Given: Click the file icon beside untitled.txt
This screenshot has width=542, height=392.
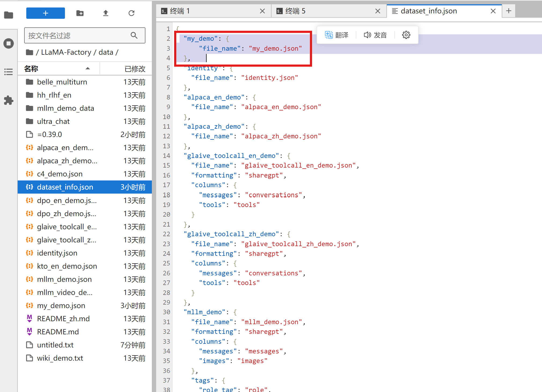Looking at the screenshot, I should pos(30,345).
